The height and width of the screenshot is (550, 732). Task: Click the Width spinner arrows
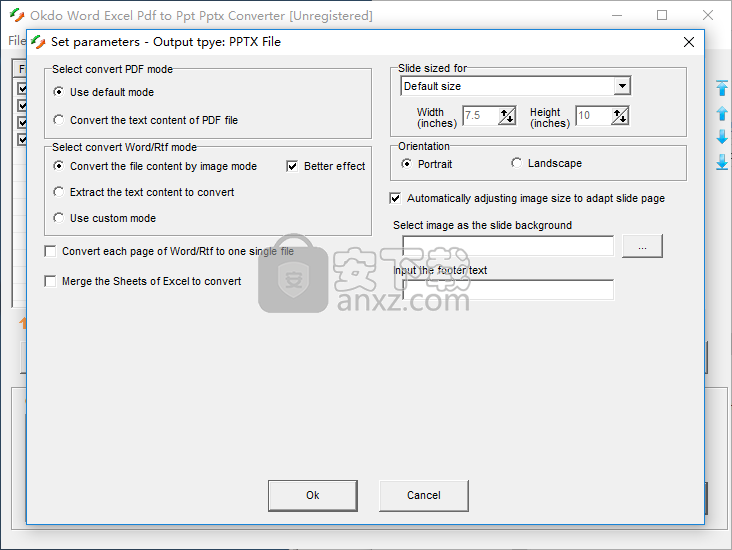click(x=507, y=116)
